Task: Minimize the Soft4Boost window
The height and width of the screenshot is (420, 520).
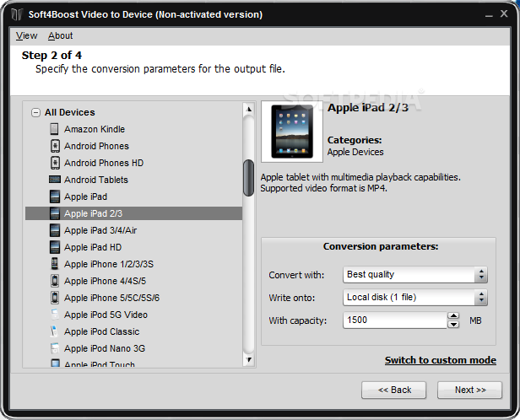Action: pos(489,15)
